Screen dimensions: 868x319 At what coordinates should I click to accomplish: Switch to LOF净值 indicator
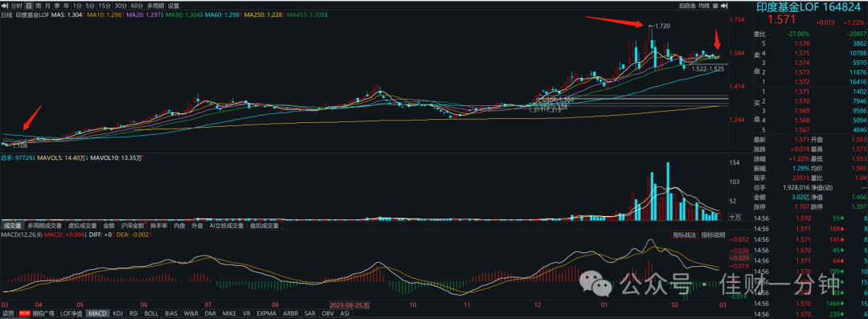pyautogui.click(x=72, y=313)
